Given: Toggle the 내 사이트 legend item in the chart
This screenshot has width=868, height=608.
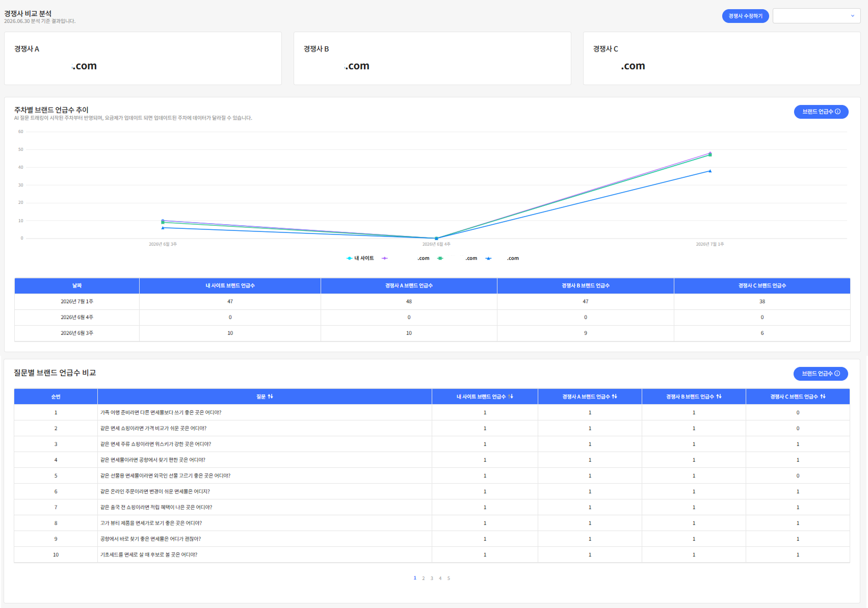Looking at the screenshot, I should click(x=360, y=258).
